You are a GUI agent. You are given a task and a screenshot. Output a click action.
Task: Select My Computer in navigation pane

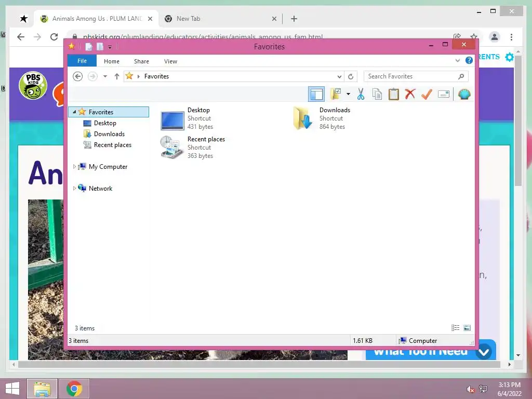[x=108, y=167]
